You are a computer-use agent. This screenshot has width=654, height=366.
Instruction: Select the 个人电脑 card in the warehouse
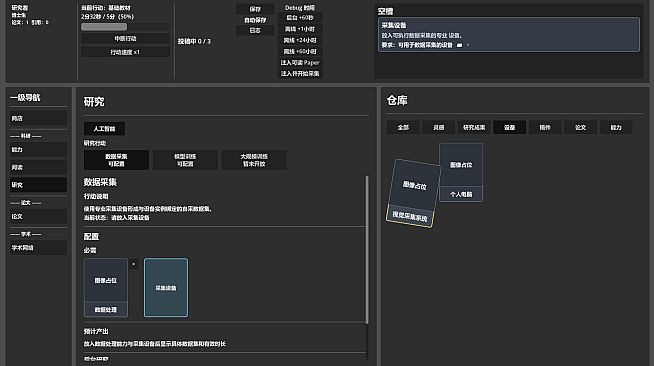[461, 173]
